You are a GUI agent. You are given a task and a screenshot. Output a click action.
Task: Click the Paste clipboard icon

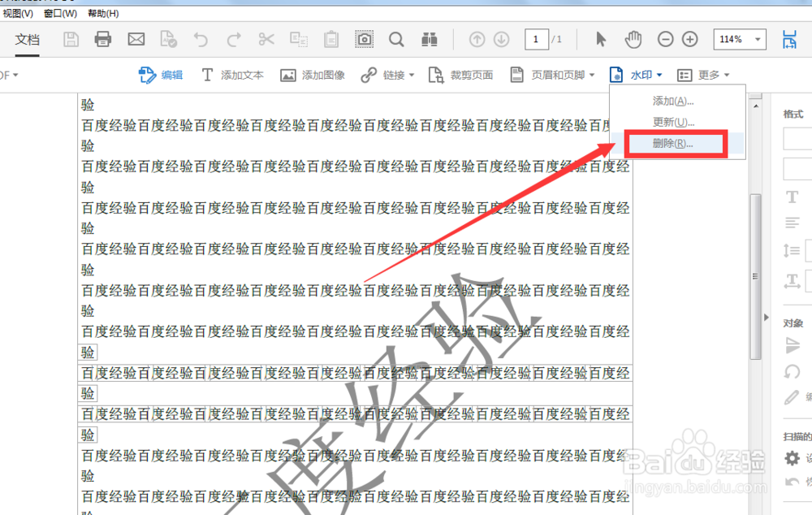coord(331,39)
